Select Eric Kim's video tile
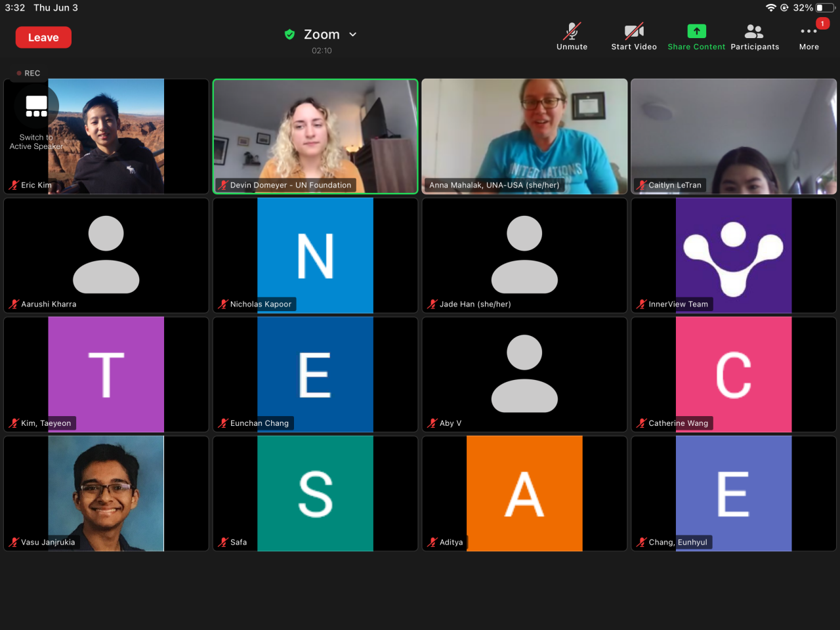 click(106, 136)
